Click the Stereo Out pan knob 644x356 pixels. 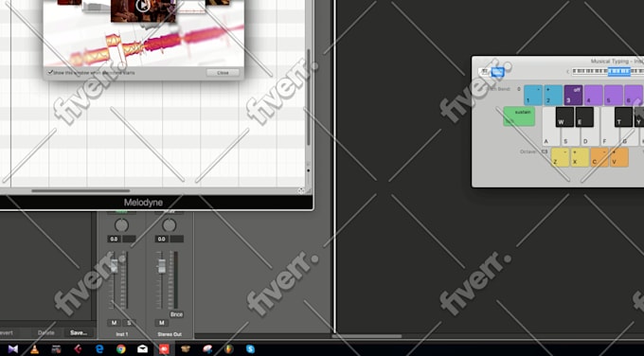coord(169,225)
